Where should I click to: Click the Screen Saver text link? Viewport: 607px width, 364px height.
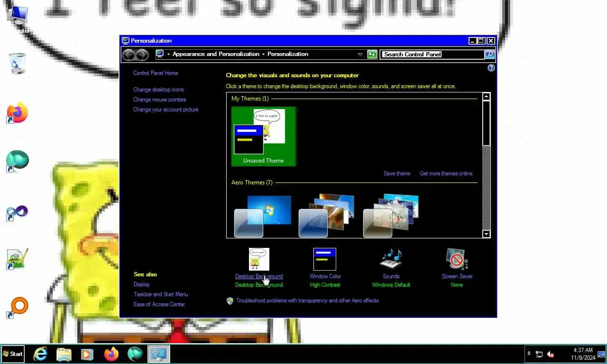[457, 276]
